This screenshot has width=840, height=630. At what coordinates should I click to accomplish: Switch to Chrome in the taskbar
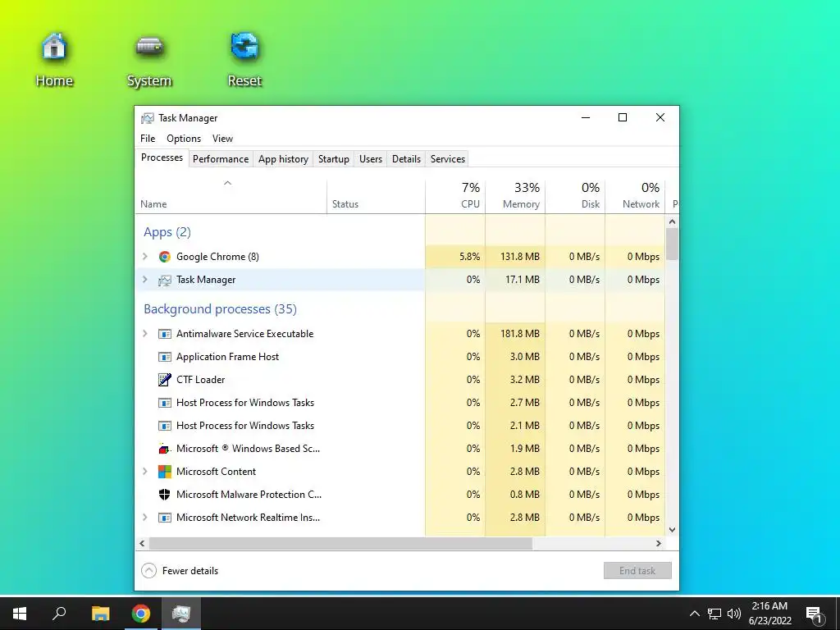pyautogui.click(x=141, y=614)
